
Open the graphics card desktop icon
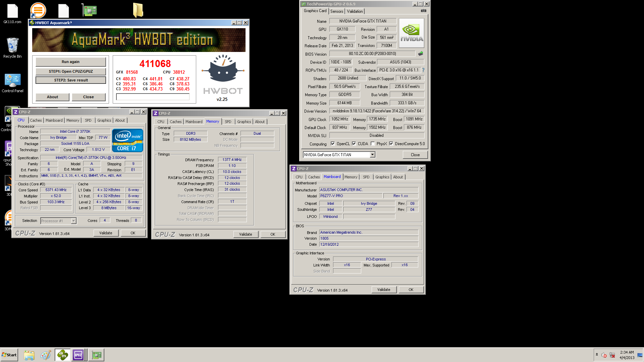point(89,10)
